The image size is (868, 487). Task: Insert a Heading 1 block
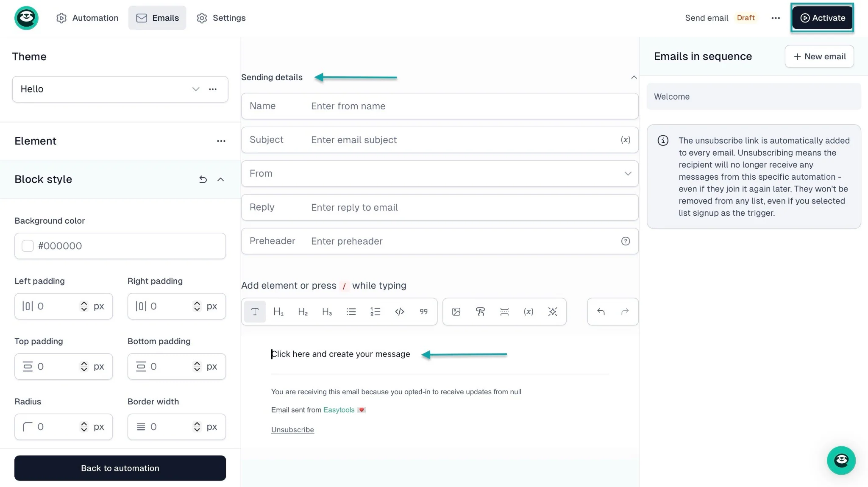pos(278,312)
